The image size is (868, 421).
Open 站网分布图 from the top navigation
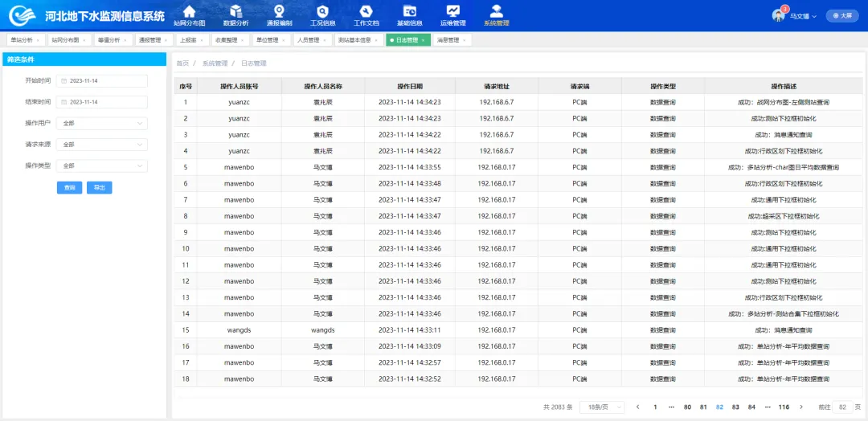(x=189, y=11)
